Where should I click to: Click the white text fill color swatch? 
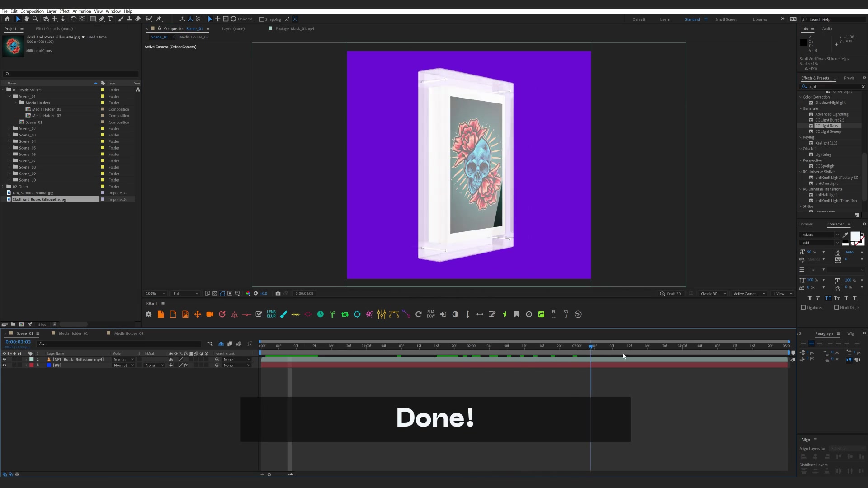click(x=854, y=236)
